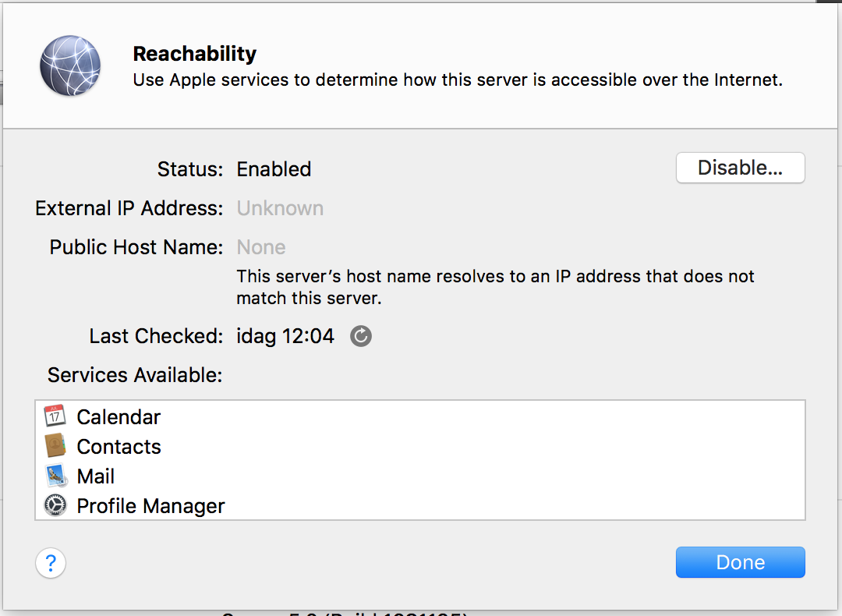
Task: Select the Contacts label in services list
Action: (119, 447)
